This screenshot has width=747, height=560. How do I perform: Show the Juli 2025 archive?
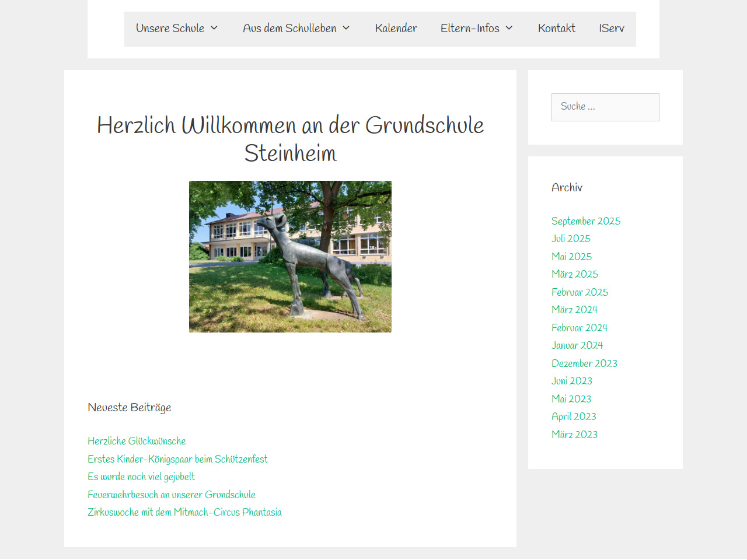click(x=571, y=239)
